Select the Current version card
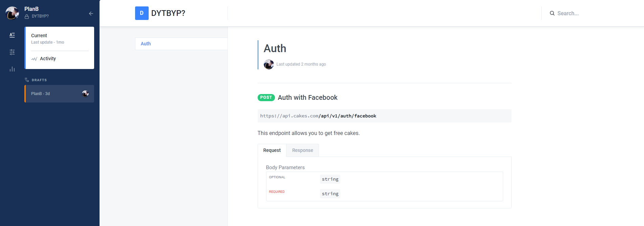This screenshot has height=226, width=644. tap(59, 39)
